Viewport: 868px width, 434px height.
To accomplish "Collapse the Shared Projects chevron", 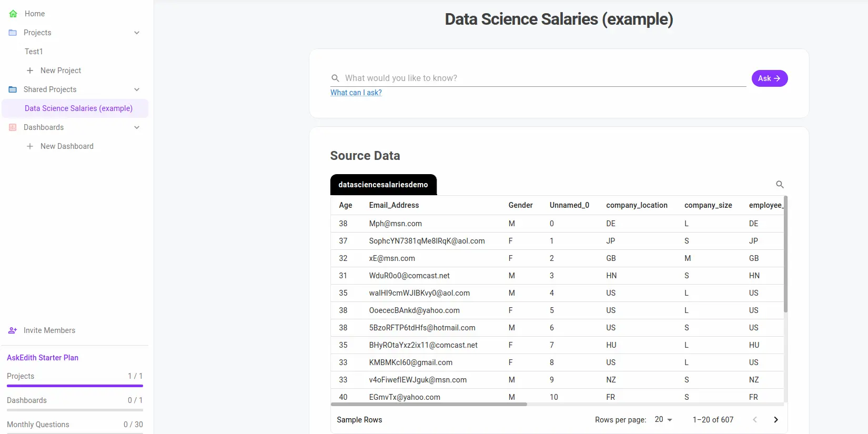I will [x=137, y=89].
